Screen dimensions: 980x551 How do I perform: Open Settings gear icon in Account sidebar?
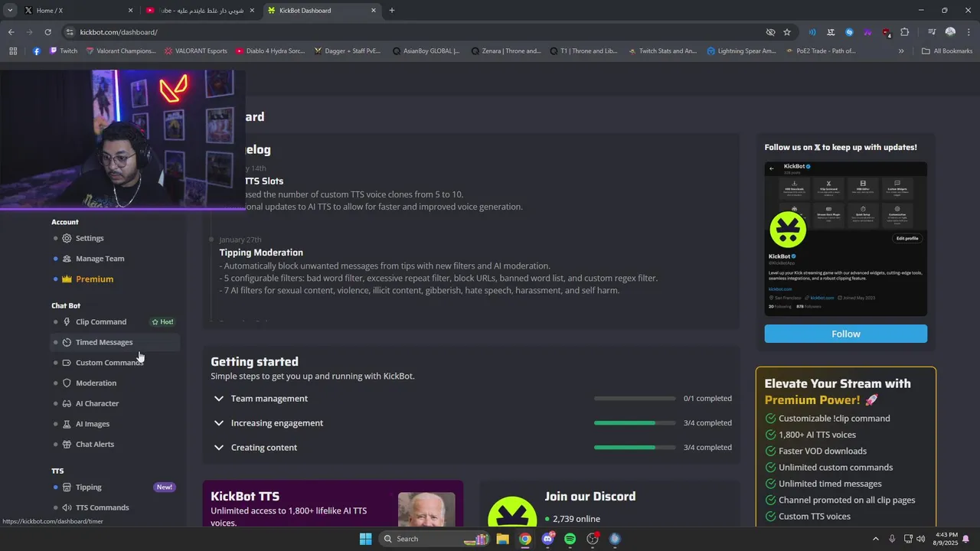[x=67, y=238]
